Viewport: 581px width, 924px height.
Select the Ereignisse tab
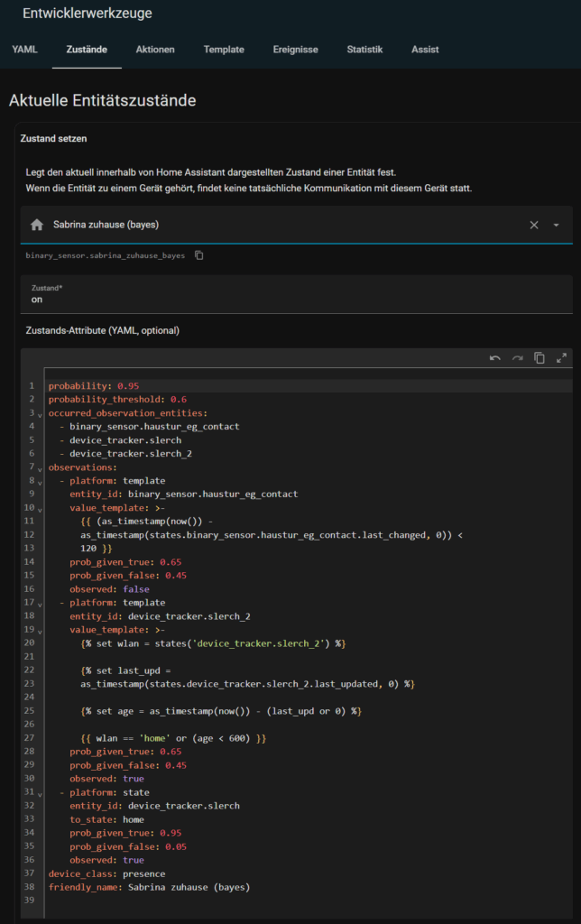(295, 50)
